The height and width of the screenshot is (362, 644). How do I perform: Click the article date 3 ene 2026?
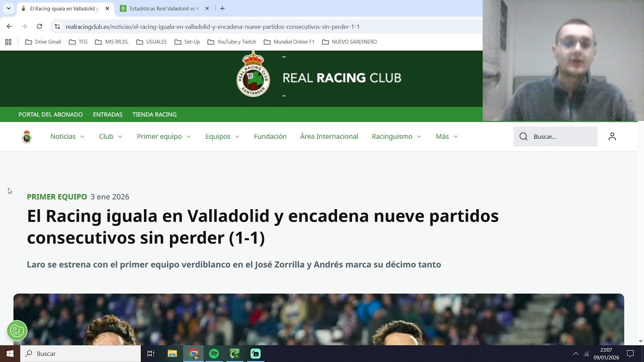110,197
